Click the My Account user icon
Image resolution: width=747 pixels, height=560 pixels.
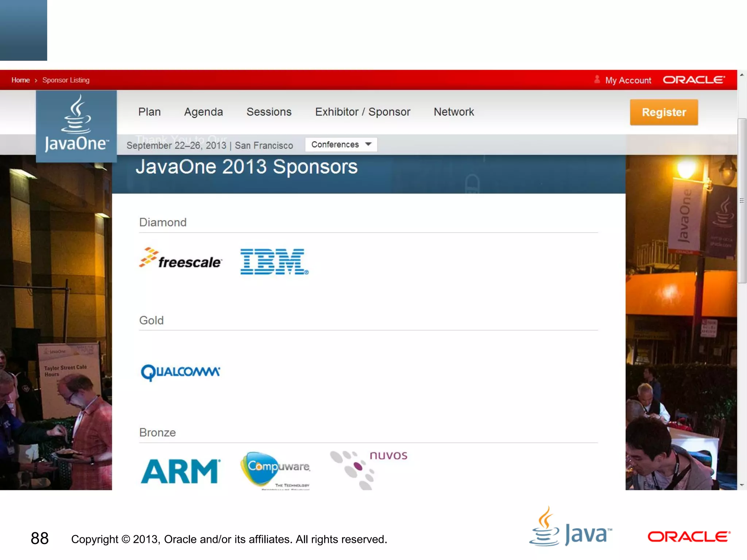597,79
